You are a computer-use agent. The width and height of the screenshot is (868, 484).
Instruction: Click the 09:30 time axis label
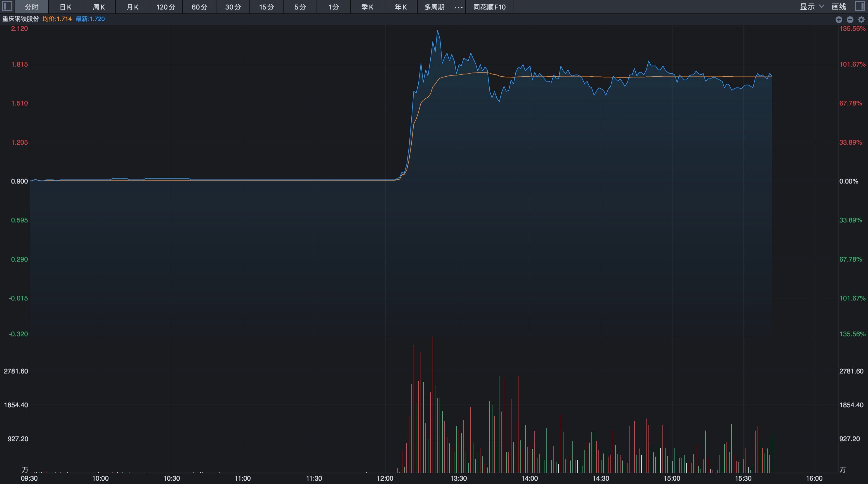click(29, 478)
